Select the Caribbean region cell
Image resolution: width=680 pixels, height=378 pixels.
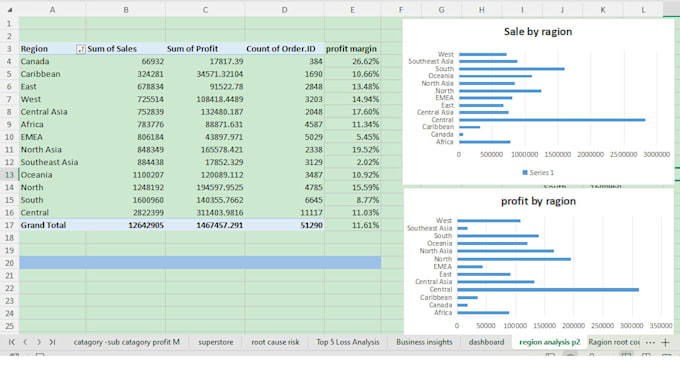(52, 74)
